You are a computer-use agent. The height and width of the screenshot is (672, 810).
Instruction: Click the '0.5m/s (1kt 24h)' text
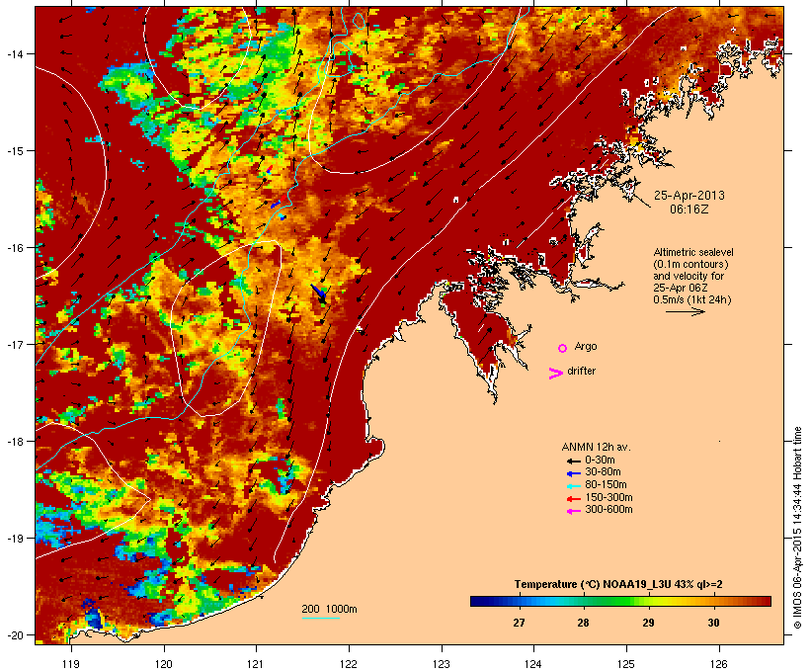pos(692,299)
